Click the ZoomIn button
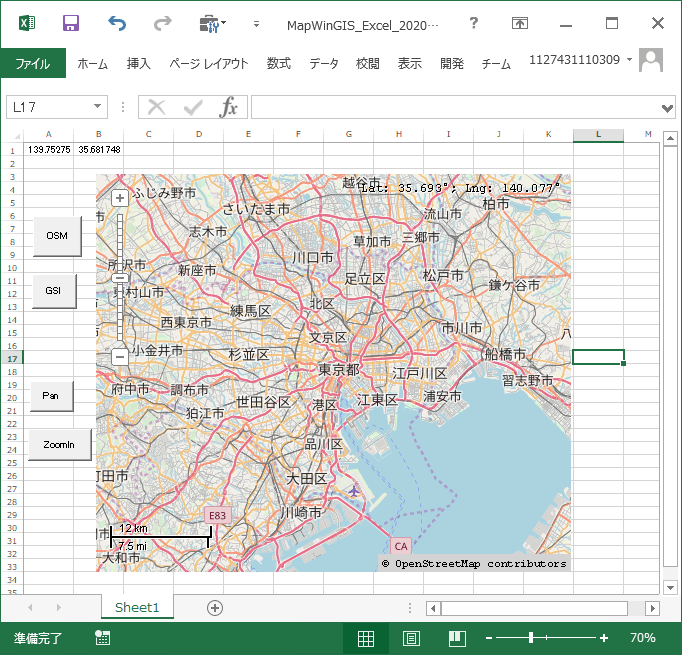Image resolution: width=682 pixels, height=655 pixels. click(x=60, y=444)
